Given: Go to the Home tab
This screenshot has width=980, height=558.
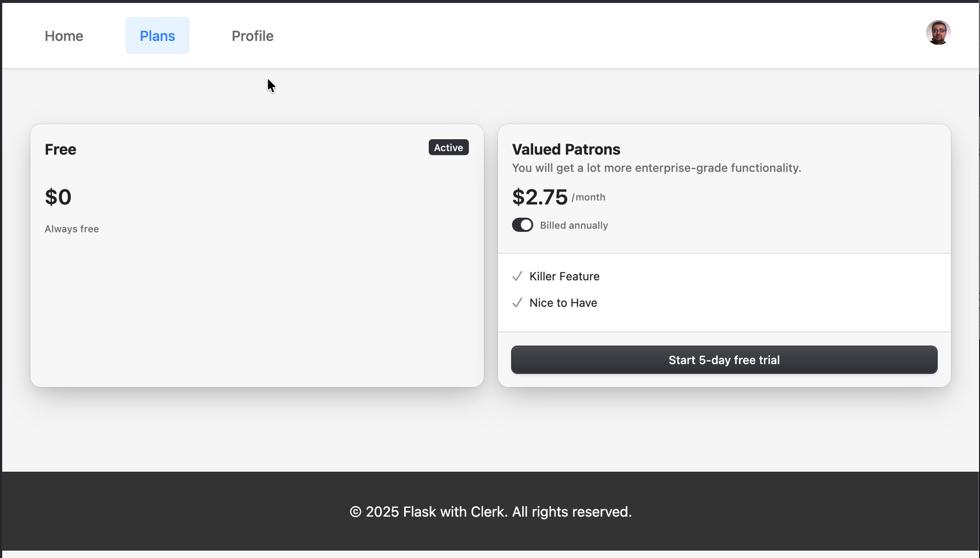Looking at the screenshot, I should click(64, 36).
